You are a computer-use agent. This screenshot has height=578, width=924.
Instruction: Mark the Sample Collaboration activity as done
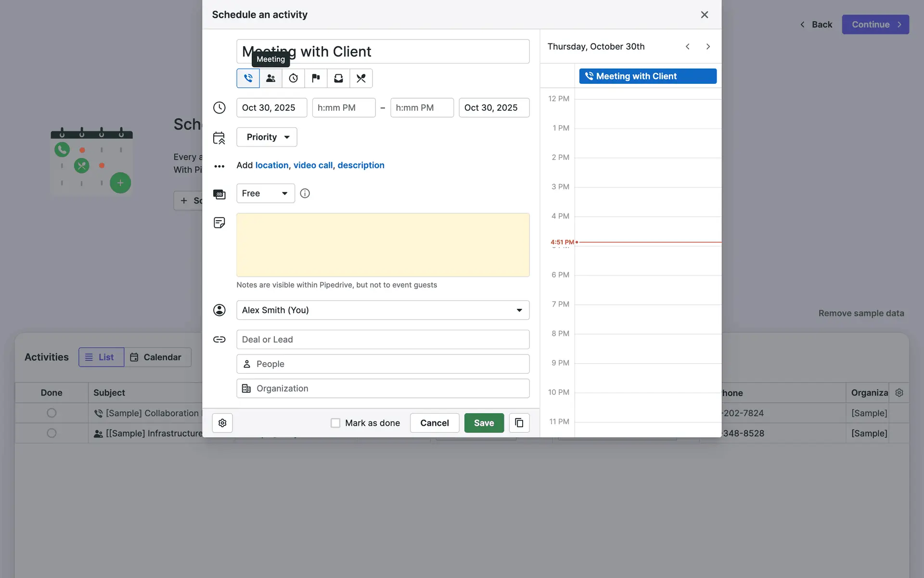[x=51, y=413]
